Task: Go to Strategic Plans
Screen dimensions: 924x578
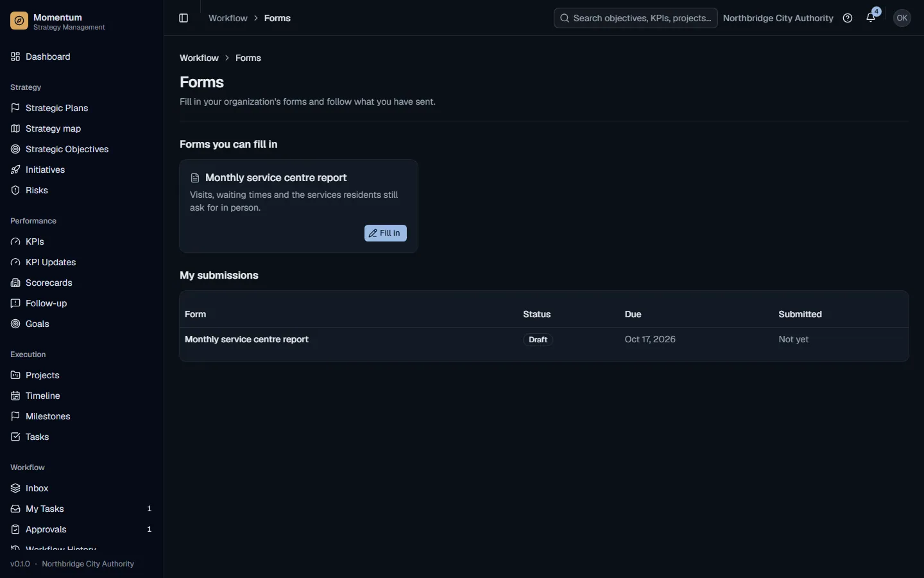Action: click(81, 108)
